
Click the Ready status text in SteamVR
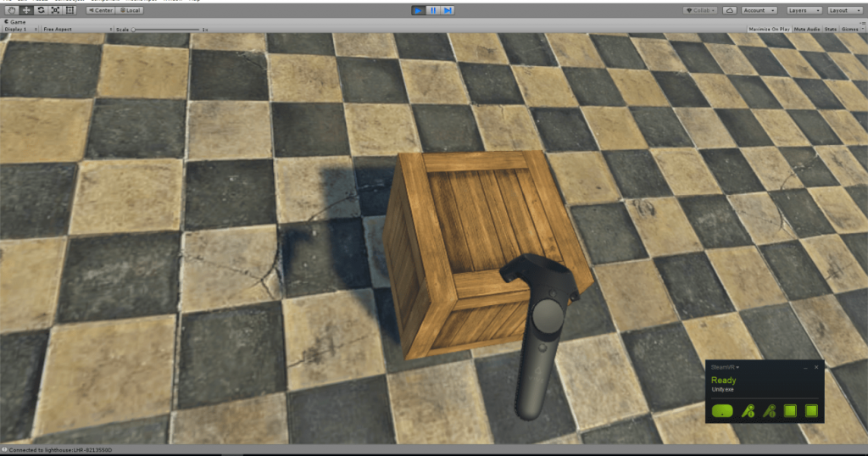(x=723, y=381)
